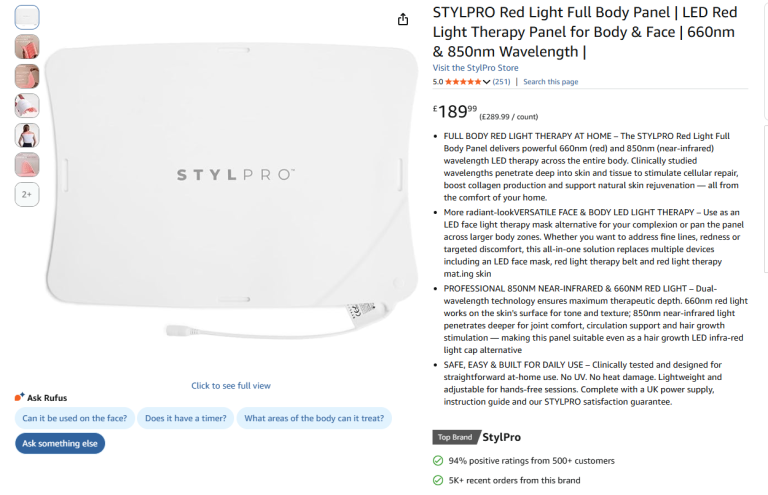Visit the StylPro Store link
Image resolution: width=768 pixels, height=495 pixels.
click(x=475, y=68)
